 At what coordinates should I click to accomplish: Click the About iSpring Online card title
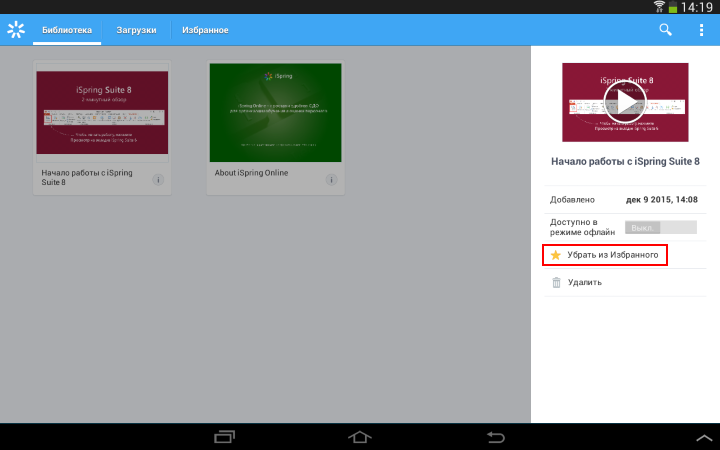click(x=251, y=173)
